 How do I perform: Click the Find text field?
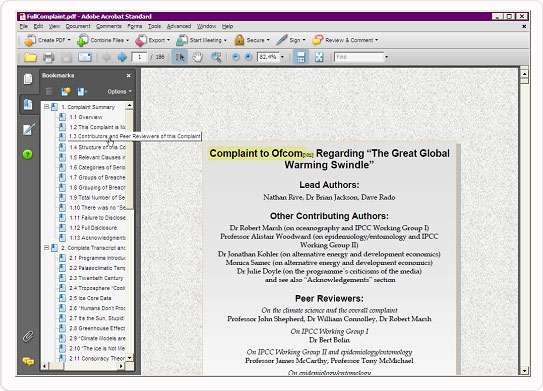[x=359, y=57]
